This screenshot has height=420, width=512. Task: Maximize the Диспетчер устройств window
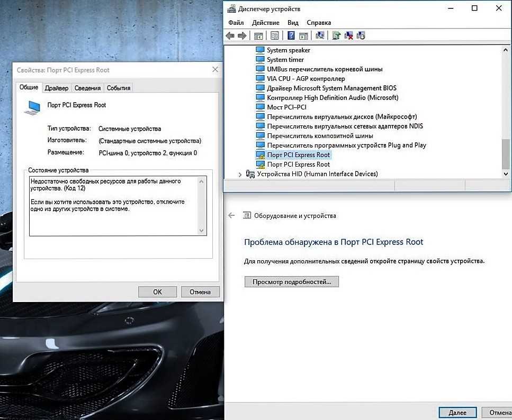point(474,8)
